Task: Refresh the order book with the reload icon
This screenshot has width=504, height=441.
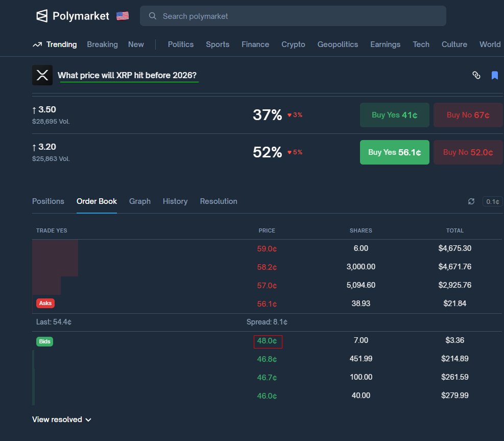Action: coord(471,201)
